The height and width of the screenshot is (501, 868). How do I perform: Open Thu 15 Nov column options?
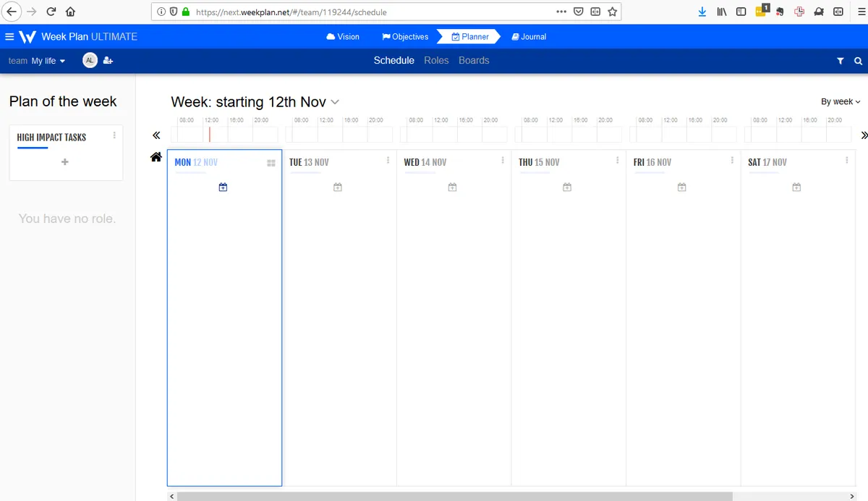click(617, 161)
